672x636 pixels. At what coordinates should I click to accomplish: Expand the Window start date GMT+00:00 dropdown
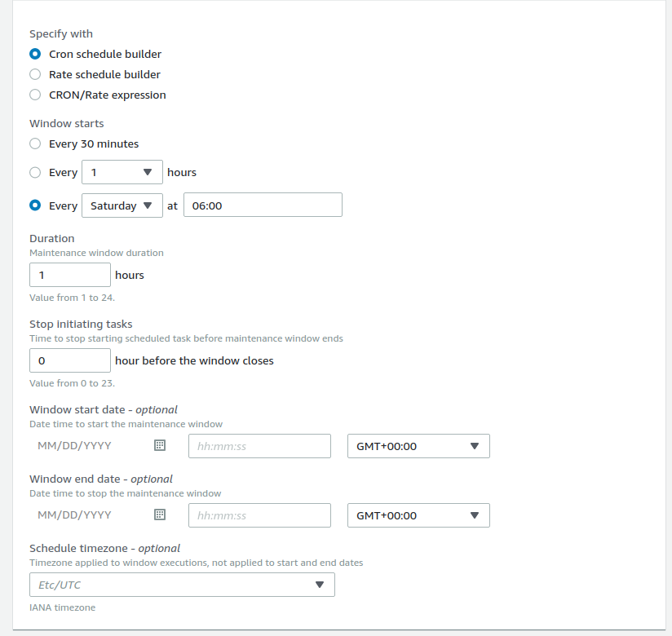tap(418, 446)
